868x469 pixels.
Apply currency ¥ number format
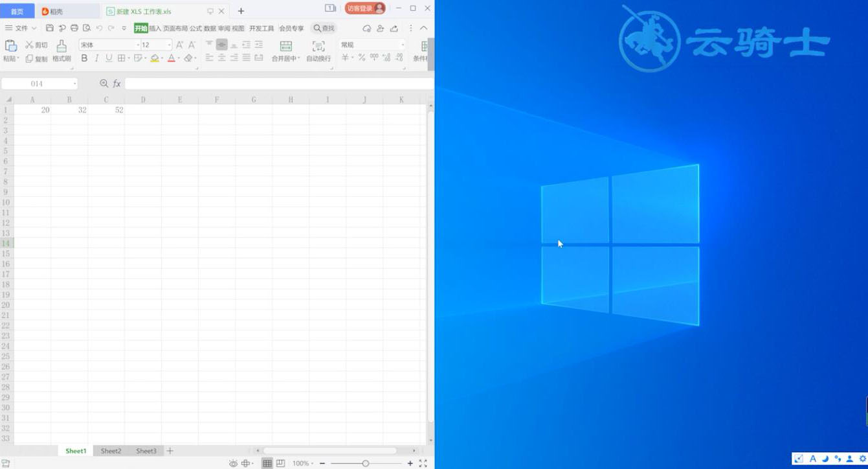[345, 58]
